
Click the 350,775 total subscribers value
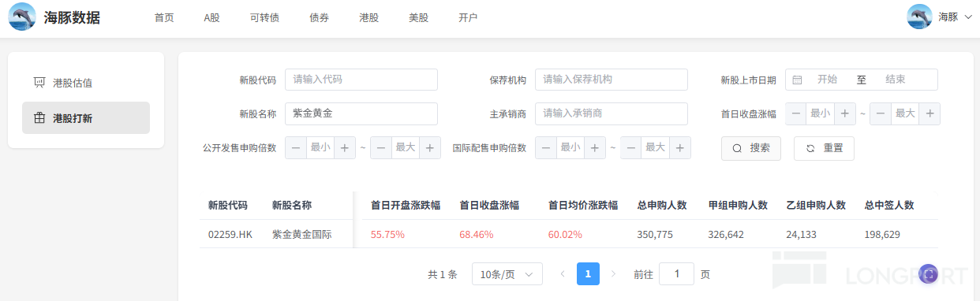[655, 235]
